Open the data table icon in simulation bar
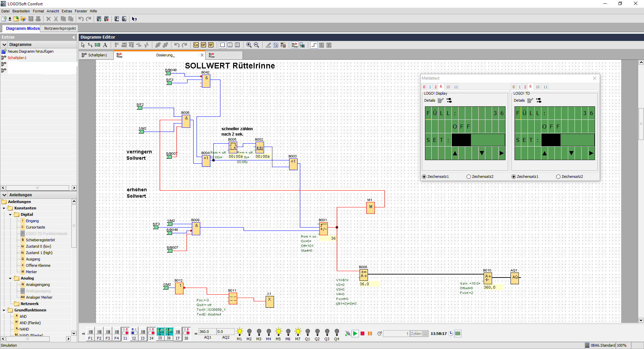Image resolution: width=644 pixels, height=349 pixels. pos(458,334)
